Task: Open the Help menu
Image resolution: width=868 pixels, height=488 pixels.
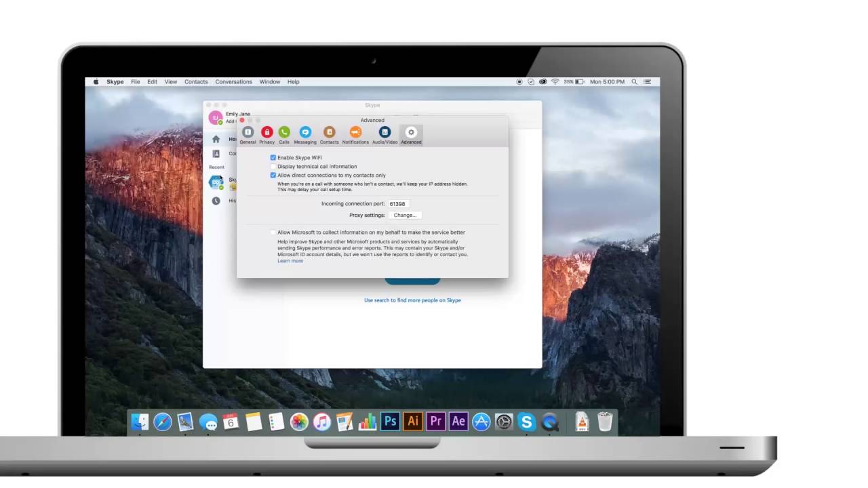Action: click(294, 81)
